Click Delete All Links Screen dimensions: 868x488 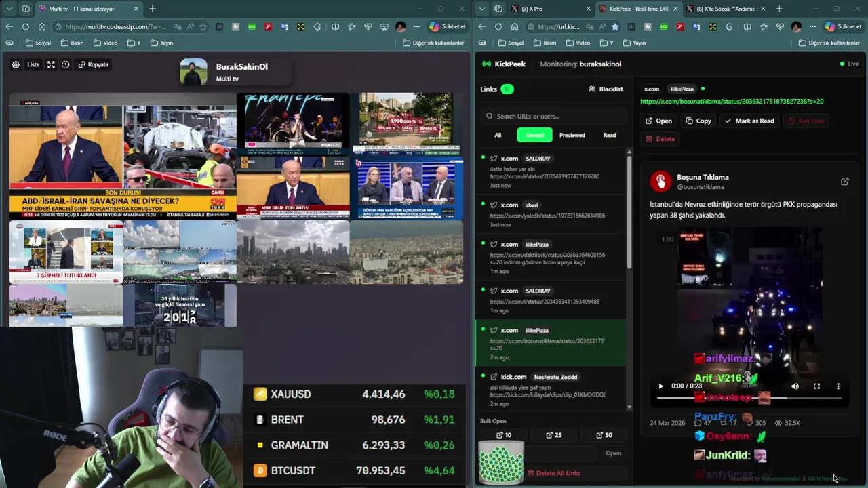pyautogui.click(x=554, y=473)
